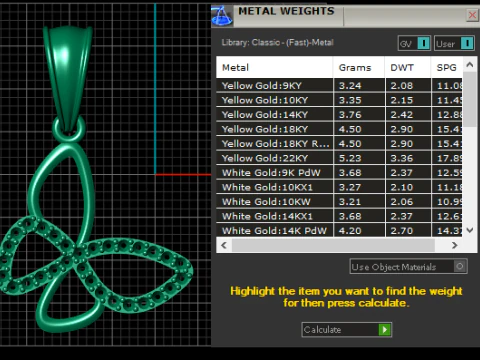Toggle Use Object Materials option
The height and width of the screenshot is (360, 480).
click(x=408, y=267)
